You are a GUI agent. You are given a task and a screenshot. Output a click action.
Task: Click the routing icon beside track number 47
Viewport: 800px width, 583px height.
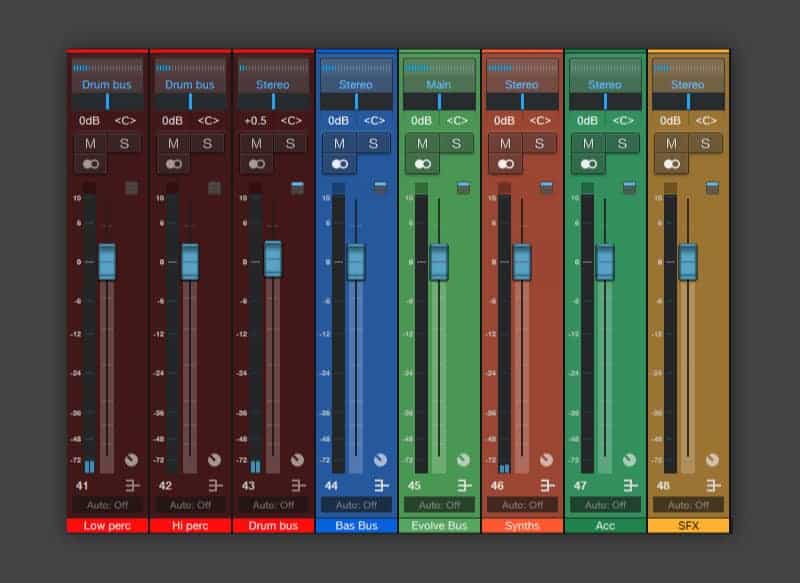tap(630, 485)
